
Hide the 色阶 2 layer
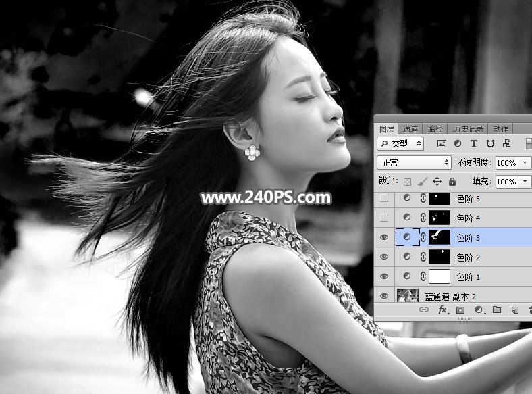coord(383,257)
